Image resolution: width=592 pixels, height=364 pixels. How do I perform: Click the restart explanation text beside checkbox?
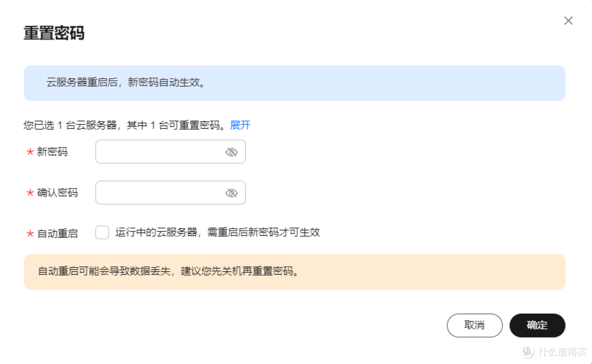point(219,232)
